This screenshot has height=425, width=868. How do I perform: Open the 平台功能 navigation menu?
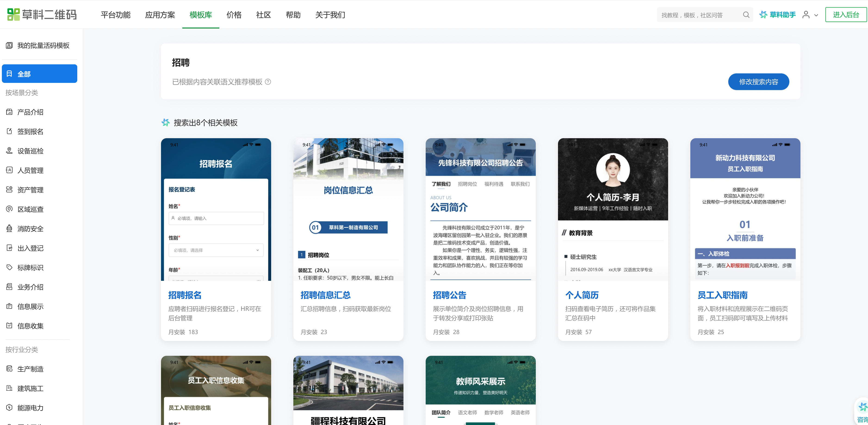(x=116, y=15)
